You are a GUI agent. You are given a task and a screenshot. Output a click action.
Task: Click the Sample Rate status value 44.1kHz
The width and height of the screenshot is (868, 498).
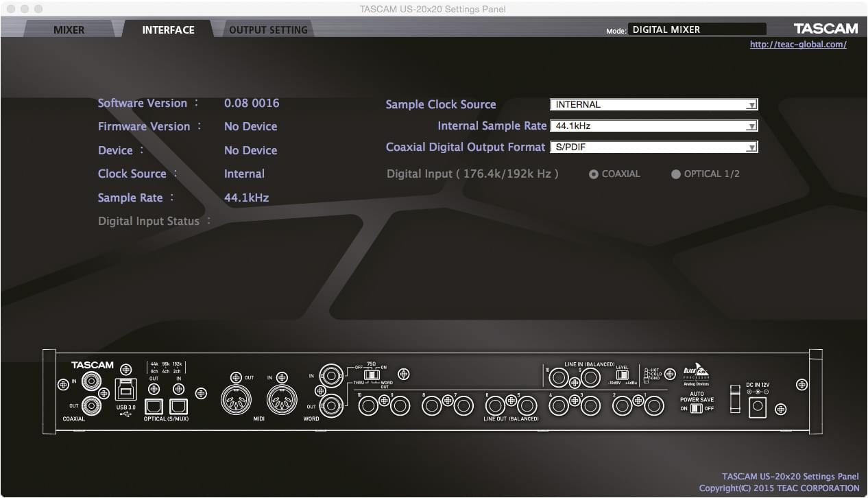(247, 198)
